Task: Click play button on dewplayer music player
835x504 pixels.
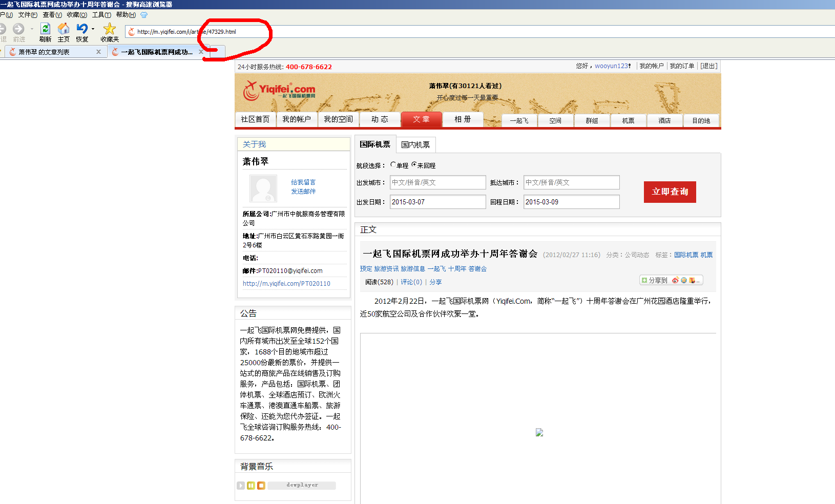Action: (x=241, y=486)
